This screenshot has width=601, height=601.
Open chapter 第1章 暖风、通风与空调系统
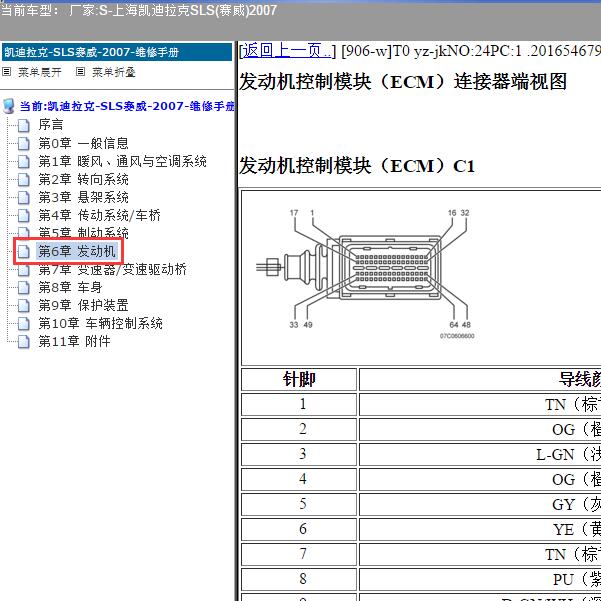pyautogui.click(x=122, y=161)
